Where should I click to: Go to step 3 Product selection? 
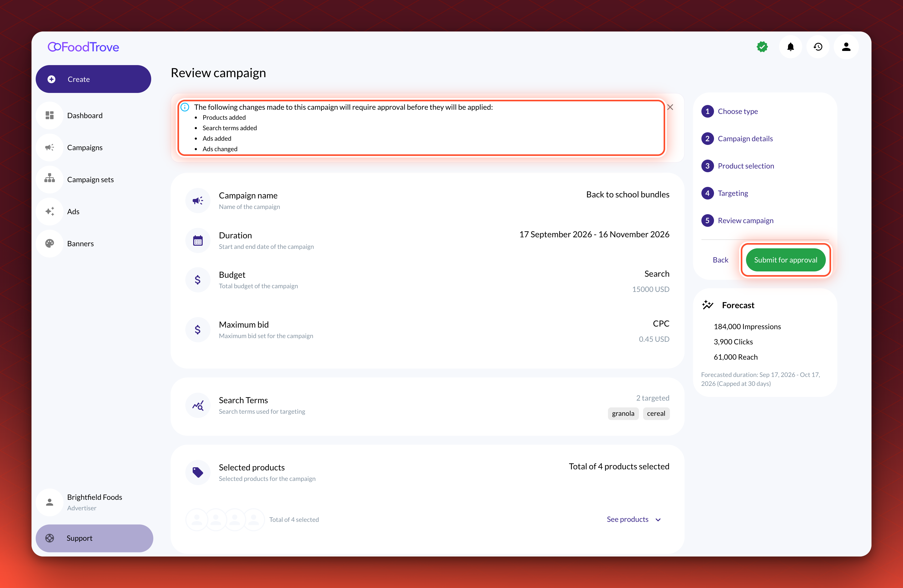738,166
